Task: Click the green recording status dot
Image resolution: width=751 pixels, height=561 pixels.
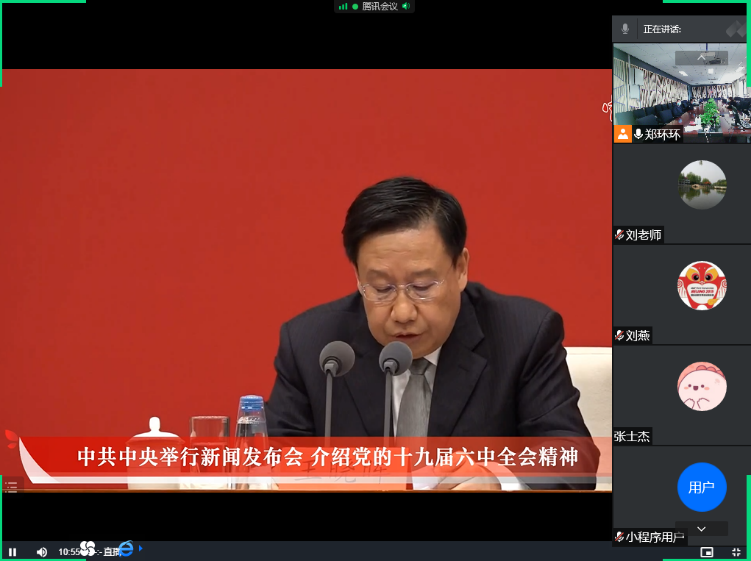Action: (355, 6)
